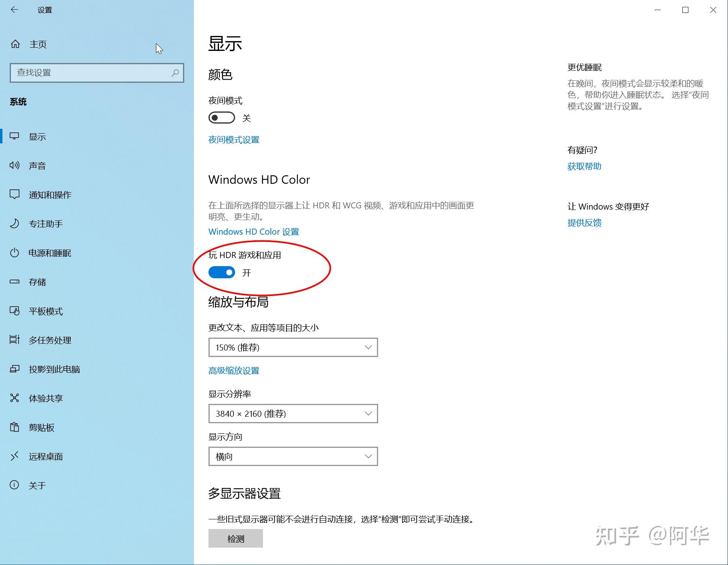
Task: Select the 多任务处理 sidebar item
Action: coord(97,340)
